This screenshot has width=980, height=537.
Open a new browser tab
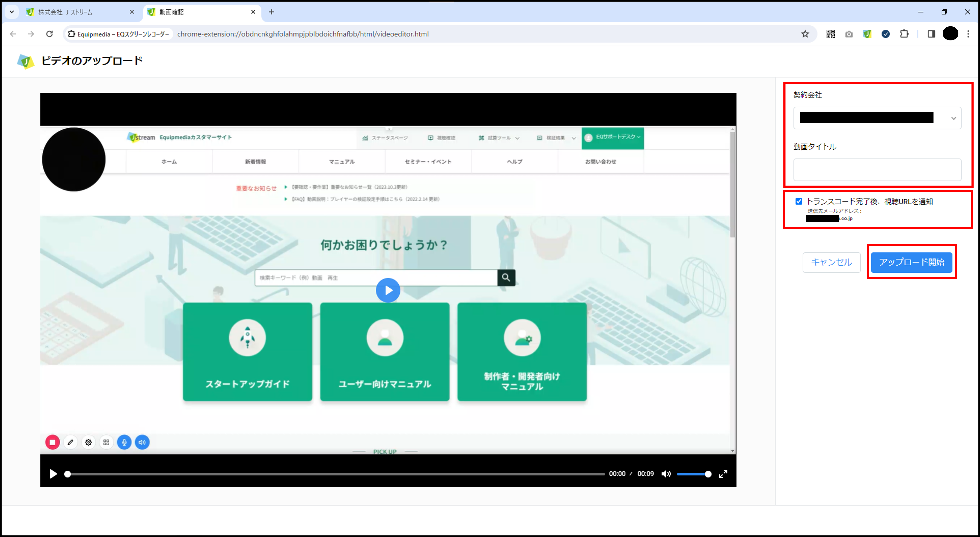click(x=271, y=12)
